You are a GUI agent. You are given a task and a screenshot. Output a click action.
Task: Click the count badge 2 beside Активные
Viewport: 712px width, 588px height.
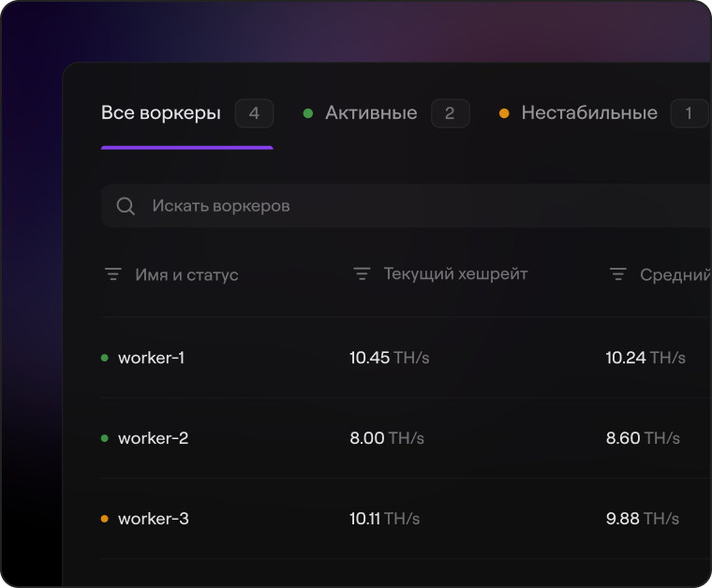click(450, 113)
